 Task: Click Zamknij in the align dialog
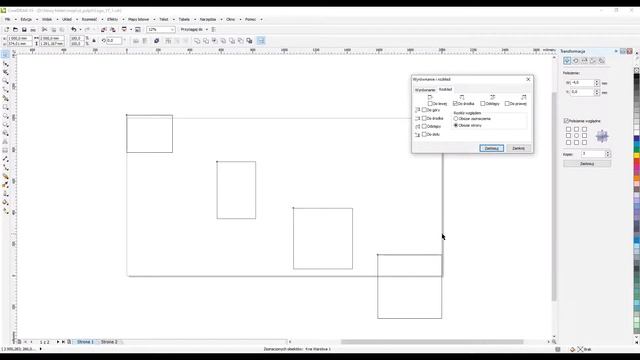[518, 148]
